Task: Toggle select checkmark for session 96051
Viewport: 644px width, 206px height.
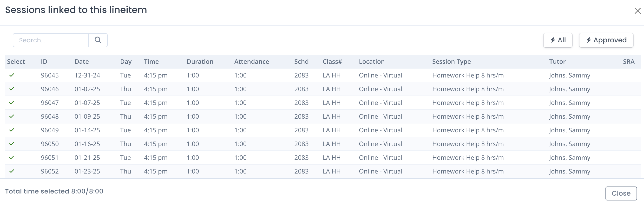Action: (x=12, y=158)
